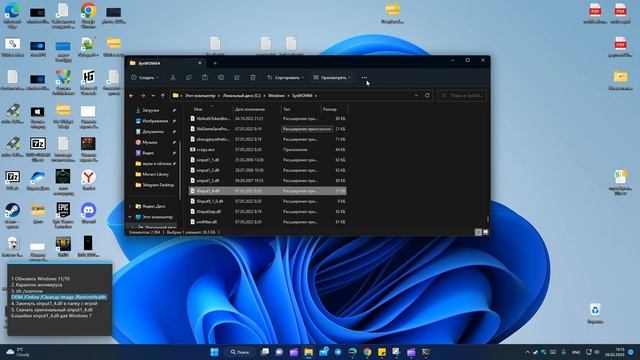The image size is (640, 360).
Task: Close the SysWOW64 tab
Action: click(x=200, y=63)
